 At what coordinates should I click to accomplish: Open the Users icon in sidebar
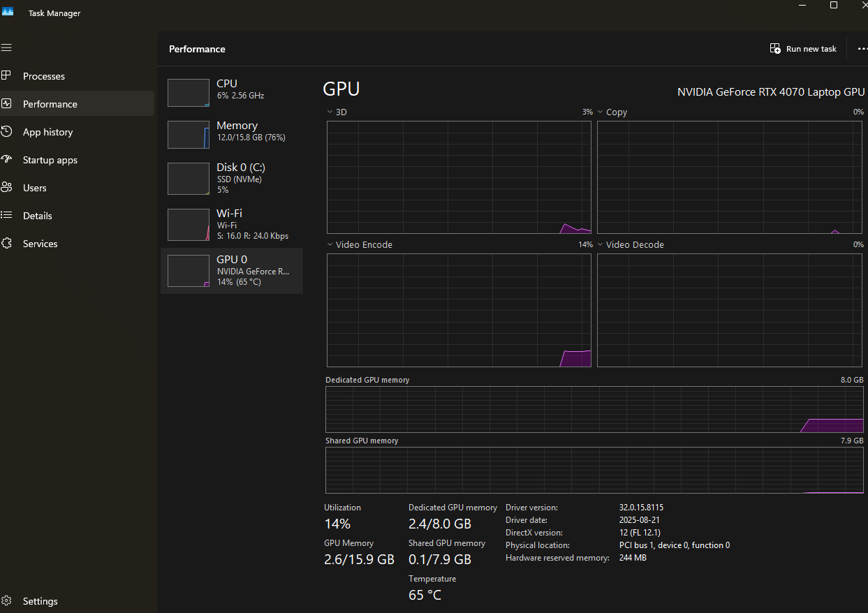pyautogui.click(x=6, y=187)
